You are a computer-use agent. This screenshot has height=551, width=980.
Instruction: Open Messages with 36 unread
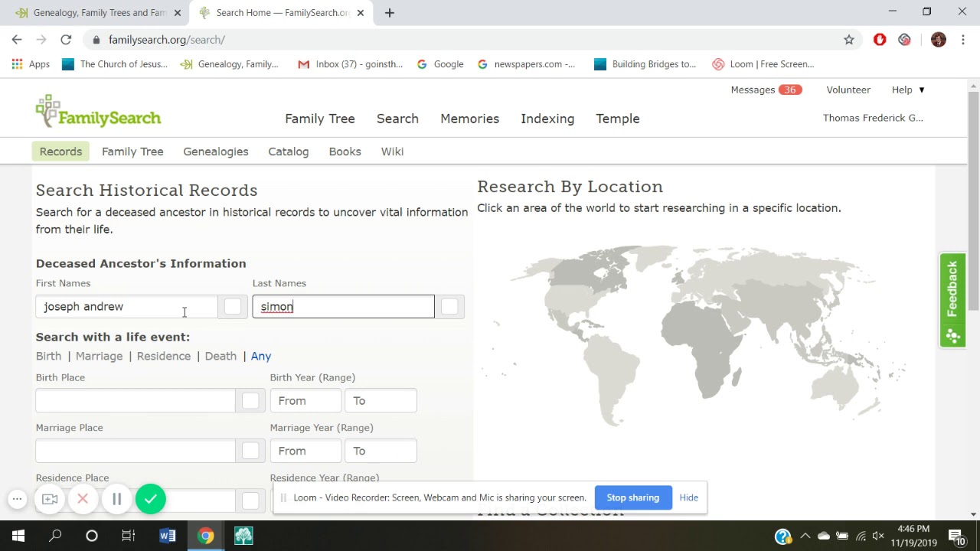pos(766,90)
